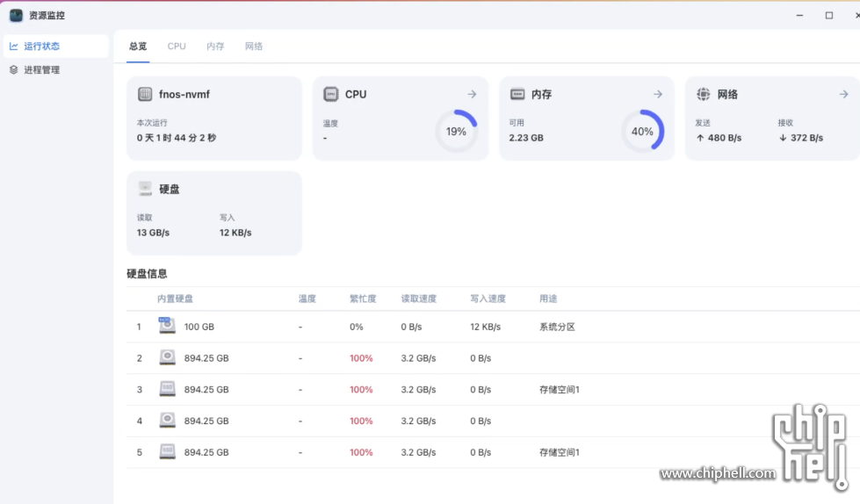Click 894.25 GB in row 3
Image resolution: width=860 pixels, height=504 pixels.
click(206, 389)
